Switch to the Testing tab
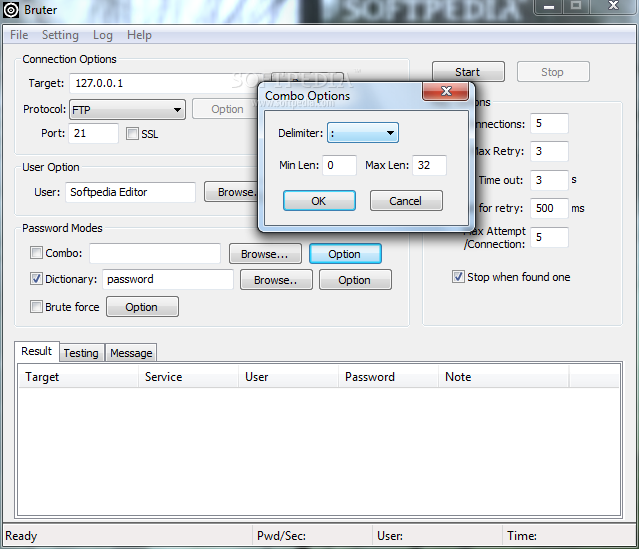 (x=81, y=353)
